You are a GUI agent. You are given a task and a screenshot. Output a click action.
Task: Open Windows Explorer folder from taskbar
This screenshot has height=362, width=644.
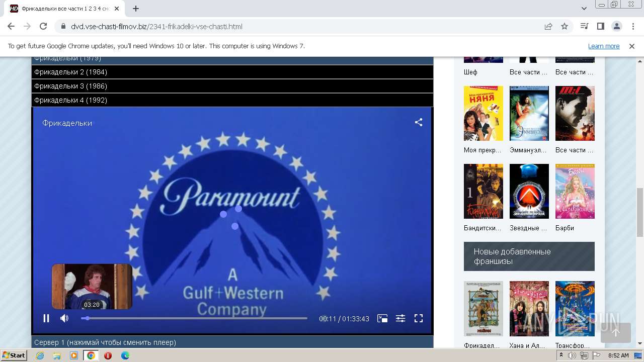tap(57, 355)
